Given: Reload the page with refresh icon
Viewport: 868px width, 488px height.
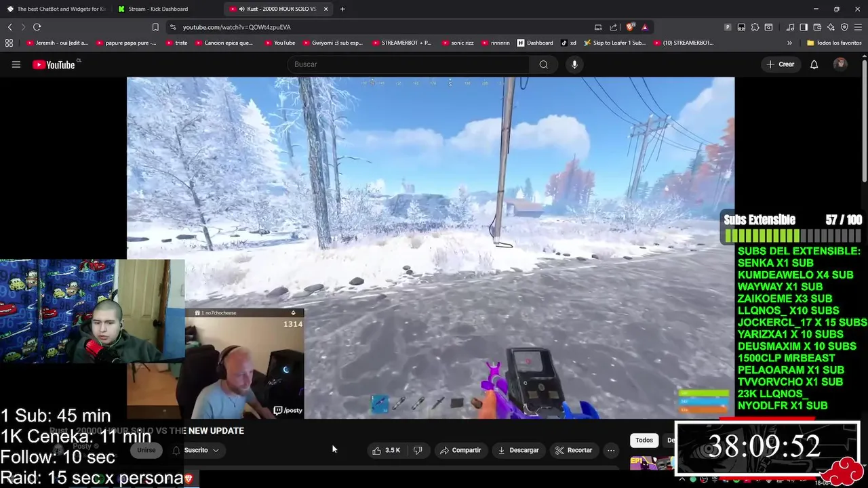Looking at the screenshot, I should (x=37, y=27).
